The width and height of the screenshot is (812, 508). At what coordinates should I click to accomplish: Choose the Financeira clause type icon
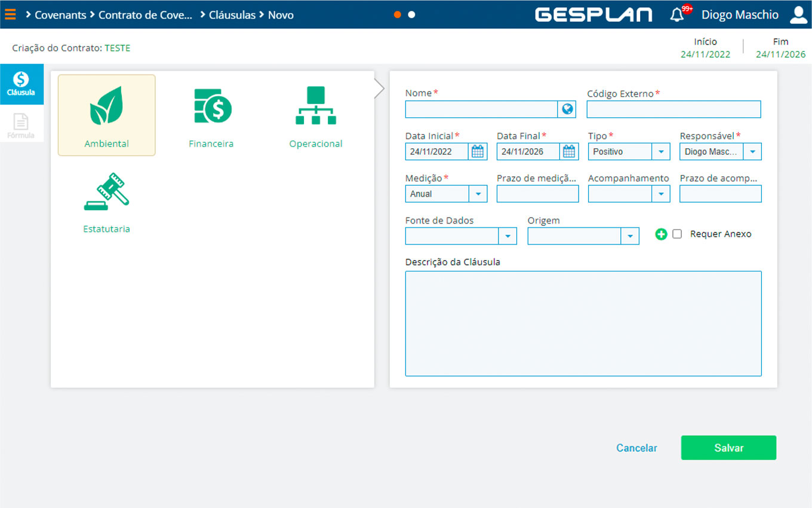[211, 106]
